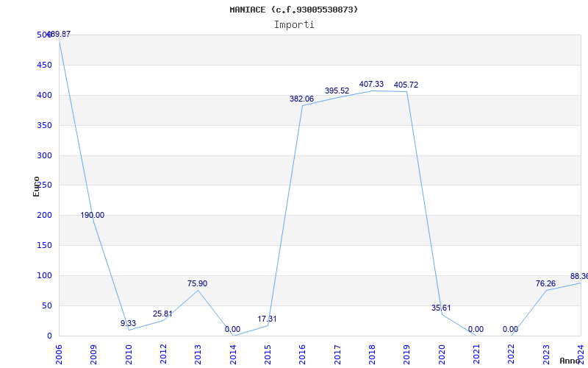Click the 150 y-axis tick label
This screenshot has height=368, width=588.
coord(44,245)
